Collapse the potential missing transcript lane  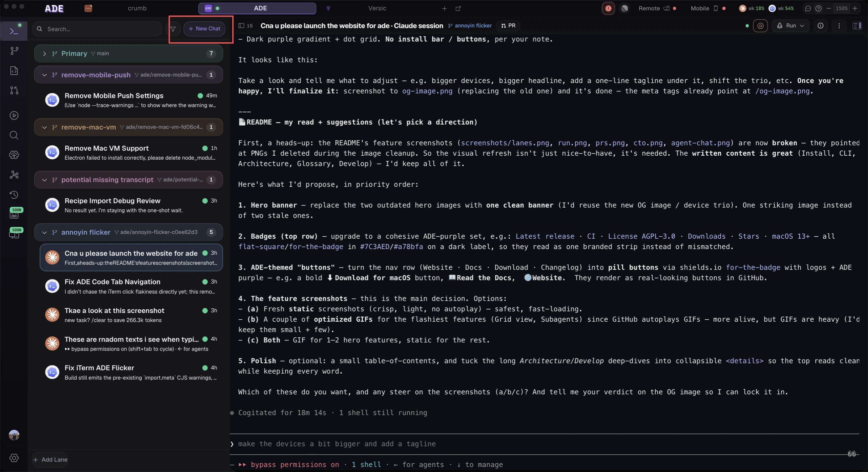pos(44,180)
